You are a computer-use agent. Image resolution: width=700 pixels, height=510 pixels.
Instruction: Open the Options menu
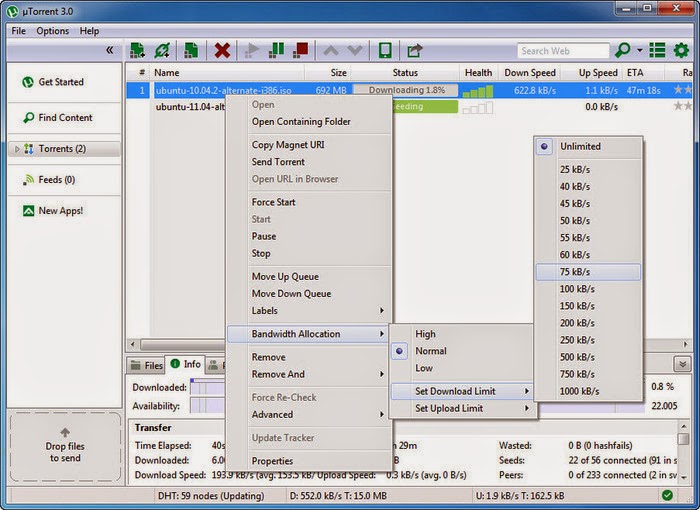pyautogui.click(x=53, y=31)
